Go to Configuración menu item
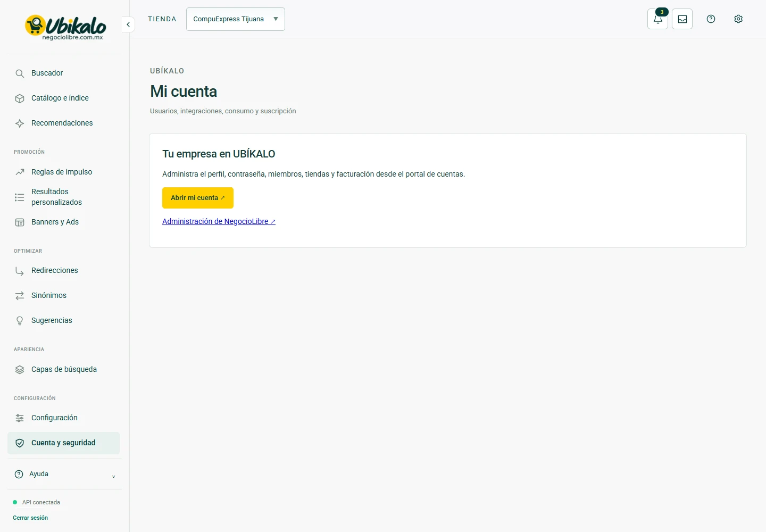The image size is (766, 532). pos(64,418)
